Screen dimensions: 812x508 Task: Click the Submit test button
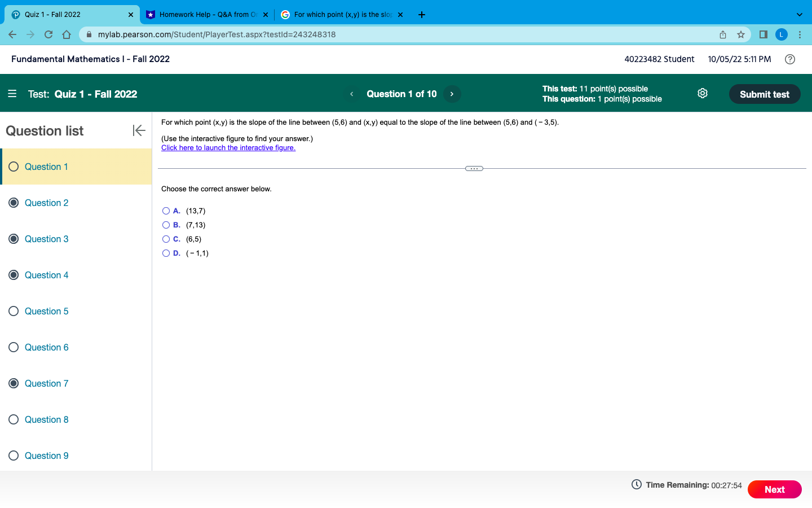coord(765,94)
